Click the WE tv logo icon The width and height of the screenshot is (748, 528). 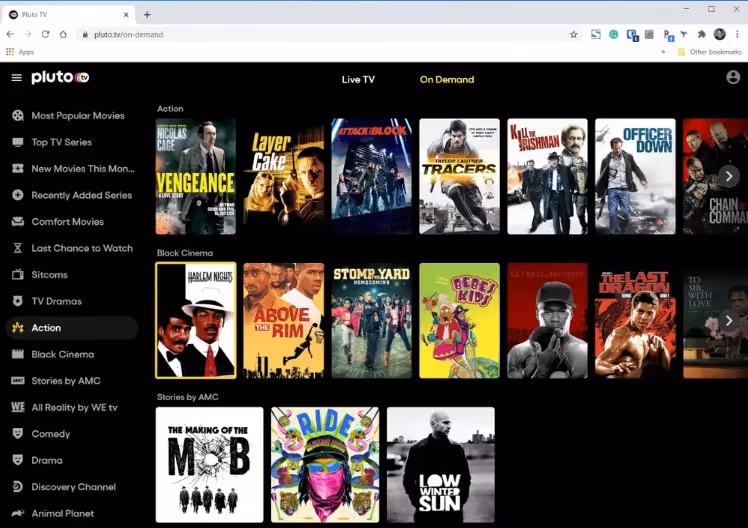click(x=18, y=407)
